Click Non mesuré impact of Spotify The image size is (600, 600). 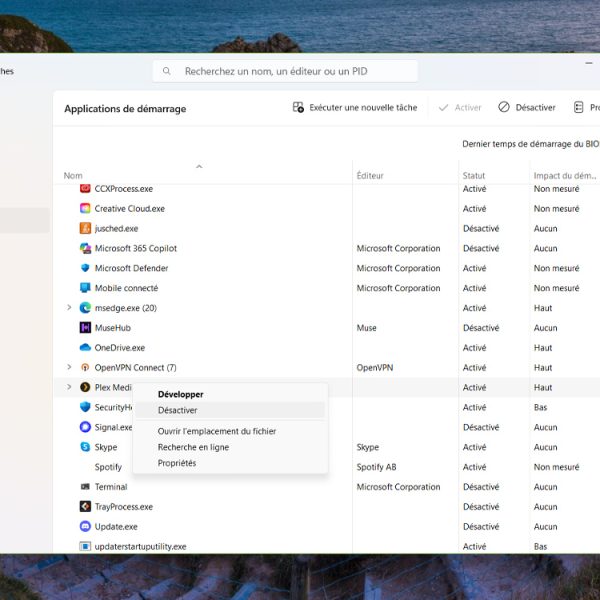click(x=556, y=467)
